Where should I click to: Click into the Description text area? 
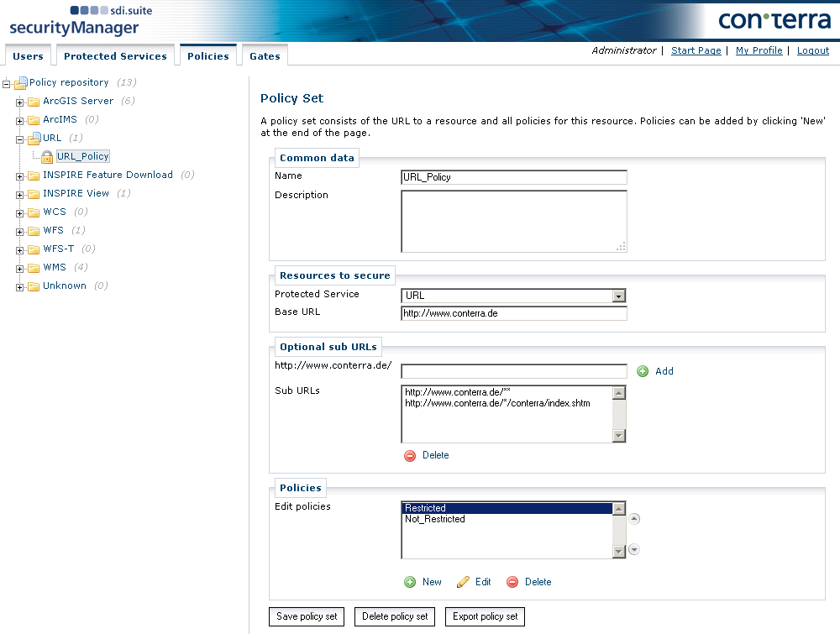click(x=513, y=221)
